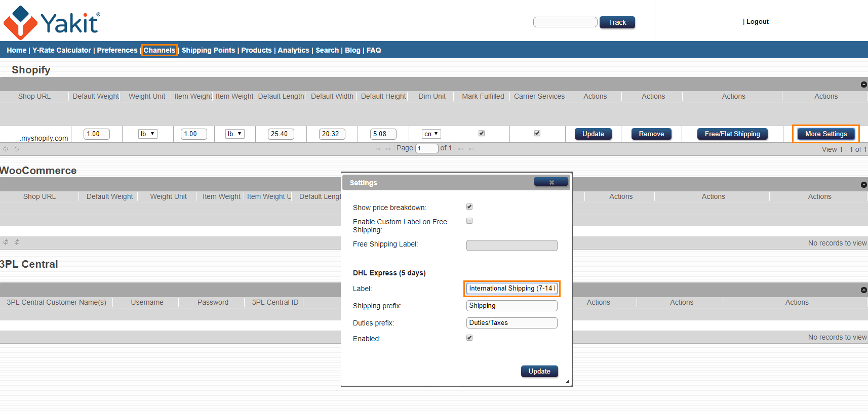Visit the Blog link in nav bar

352,50
